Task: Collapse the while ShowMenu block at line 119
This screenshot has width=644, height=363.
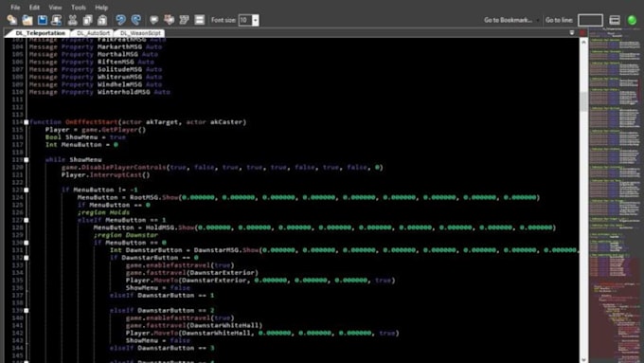Action: [x=27, y=159]
